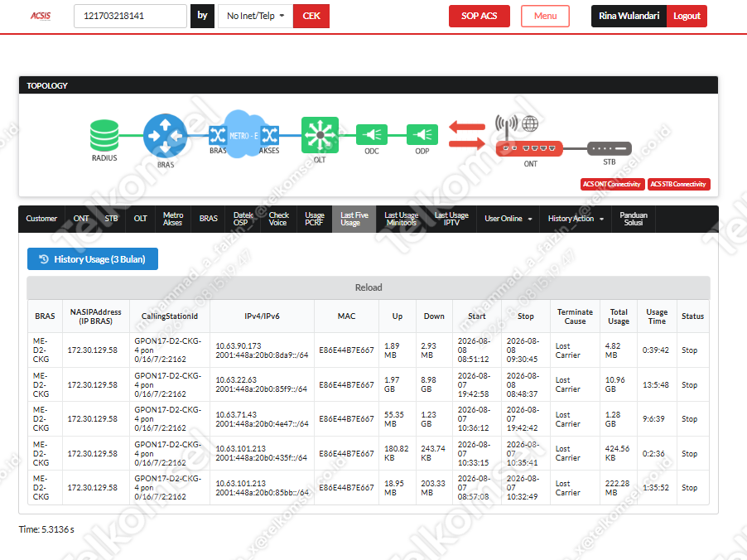The width and height of the screenshot is (747, 560).
Task: Click the ODP node icon
Action: tap(422, 135)
